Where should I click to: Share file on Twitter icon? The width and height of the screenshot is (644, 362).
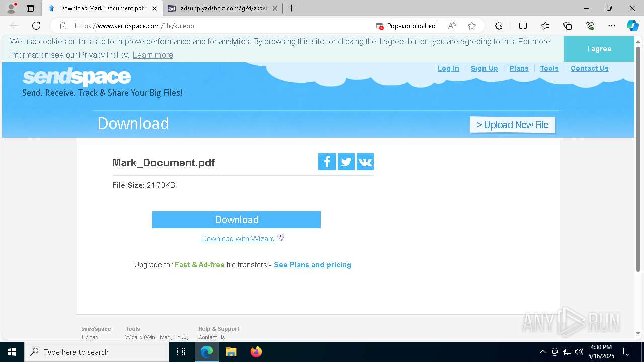point(346,162)
